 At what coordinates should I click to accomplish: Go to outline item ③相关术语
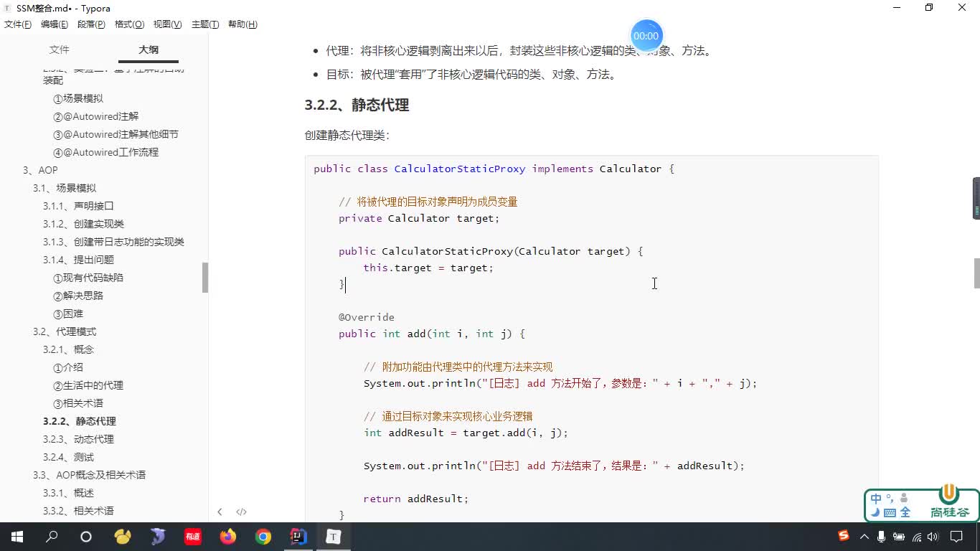coord(78,403)
